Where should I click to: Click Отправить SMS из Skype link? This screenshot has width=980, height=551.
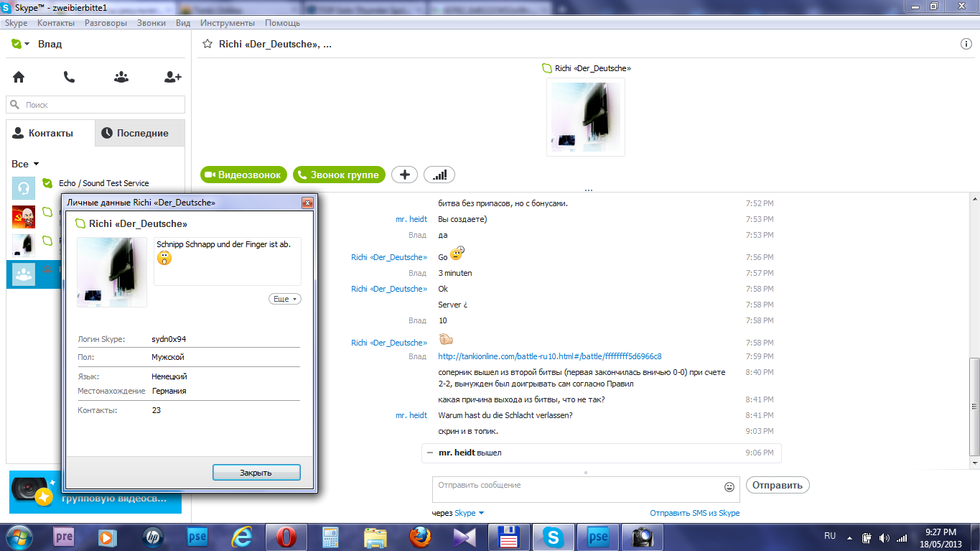[x=694, y=513]
